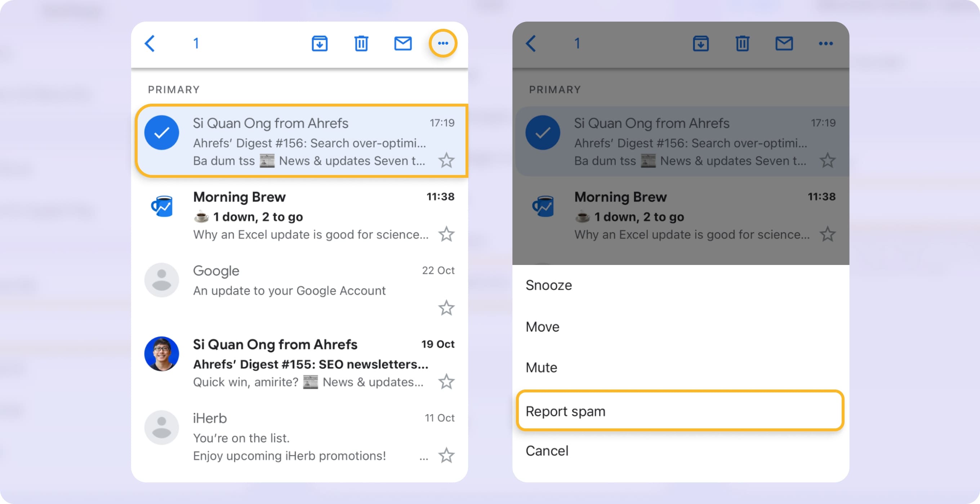Star the Morning Brew email
This screenshot has height=504, width=980.
447,234
